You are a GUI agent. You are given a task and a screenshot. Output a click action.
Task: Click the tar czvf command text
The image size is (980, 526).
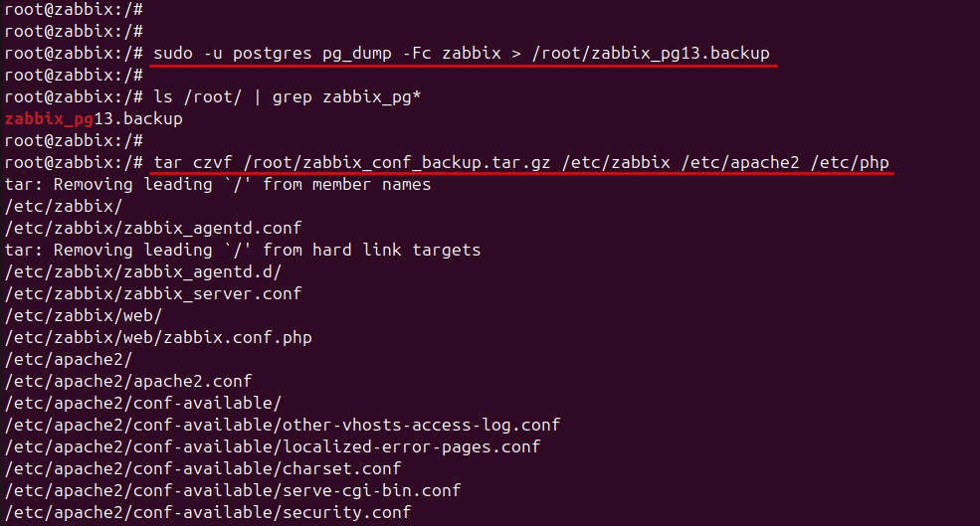(x=189, y=162)
